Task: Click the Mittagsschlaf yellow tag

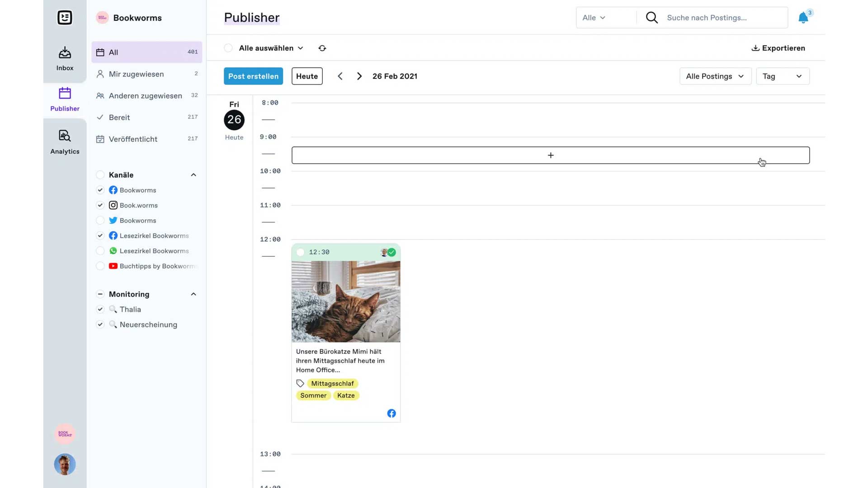Action: pos(332,384)
